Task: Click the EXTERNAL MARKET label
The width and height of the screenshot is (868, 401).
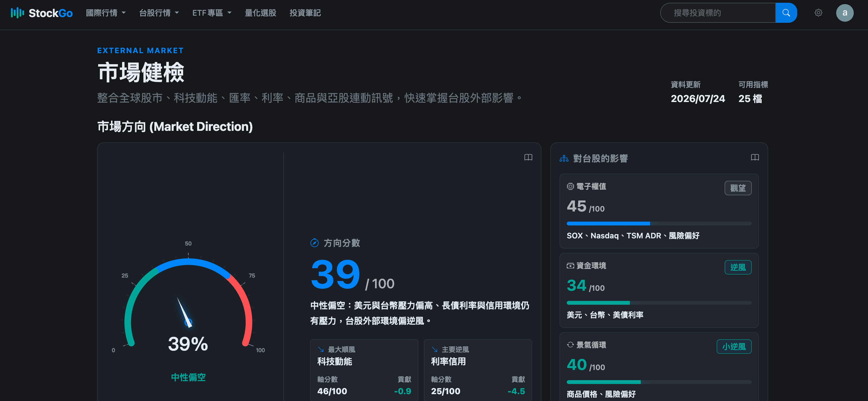Action: pyautogui.click(x=140, y=50)
